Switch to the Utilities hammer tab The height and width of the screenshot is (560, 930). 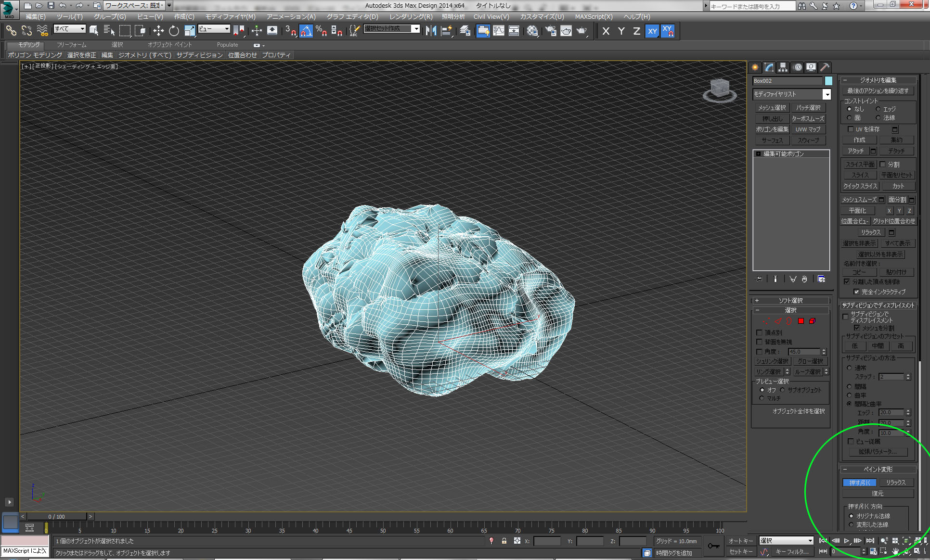coord(825,67)
